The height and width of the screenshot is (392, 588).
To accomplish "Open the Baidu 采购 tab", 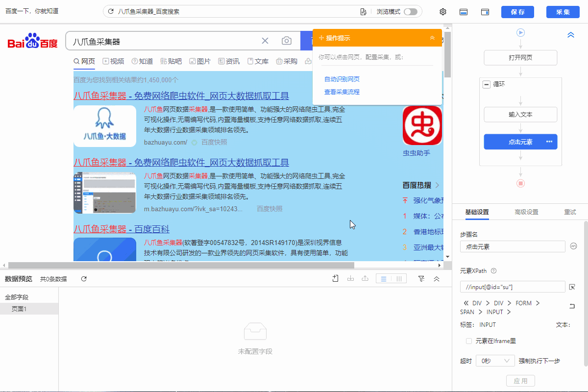I will (287, 61).
